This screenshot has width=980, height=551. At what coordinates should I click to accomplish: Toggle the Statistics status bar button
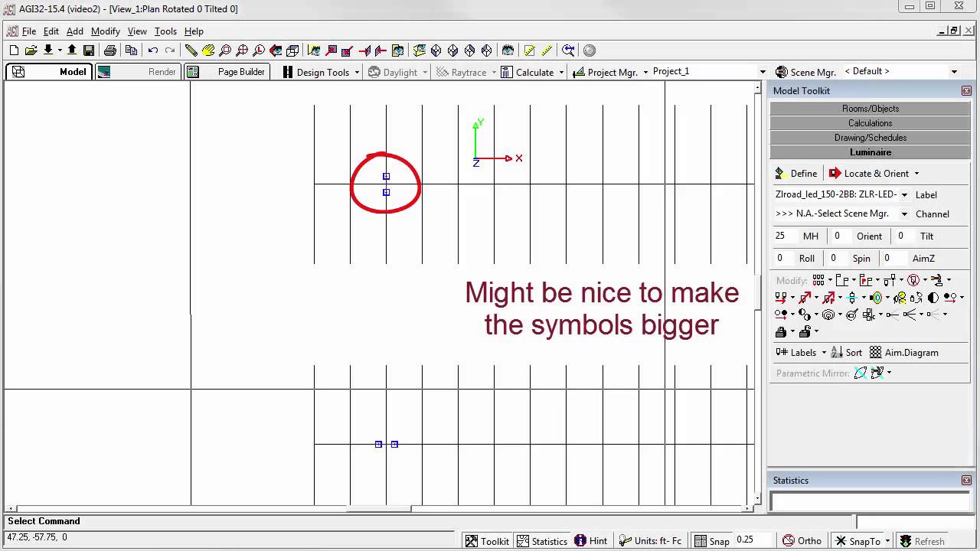pos(542,541)
